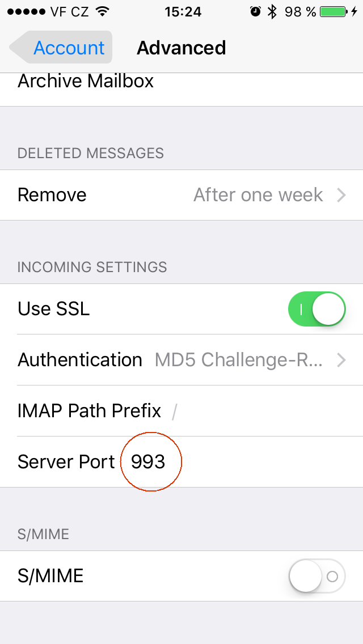Open Authentication method selection
This screenshot has width=363, height=644.
point(181,360)
